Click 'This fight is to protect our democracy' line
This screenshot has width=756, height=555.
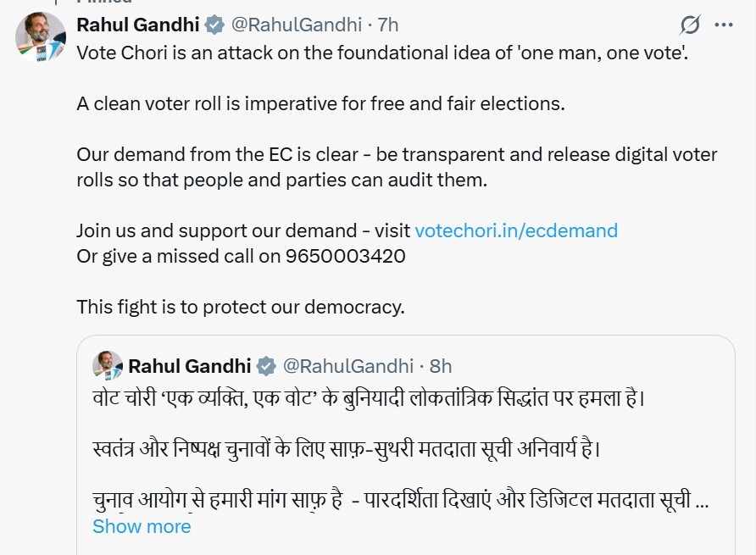(x=241, y=307)
